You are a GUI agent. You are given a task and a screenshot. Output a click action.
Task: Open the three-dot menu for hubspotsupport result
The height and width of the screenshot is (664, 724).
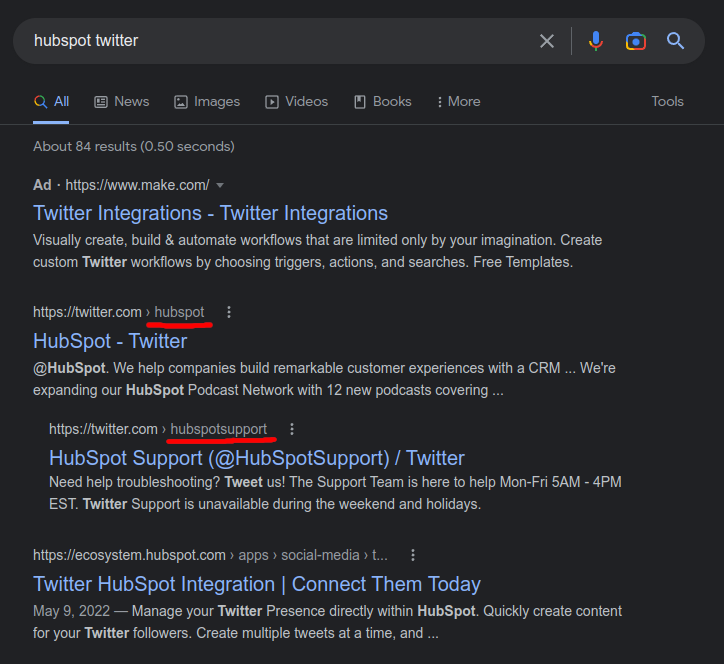pyautogui.click(x=292, y=429)
